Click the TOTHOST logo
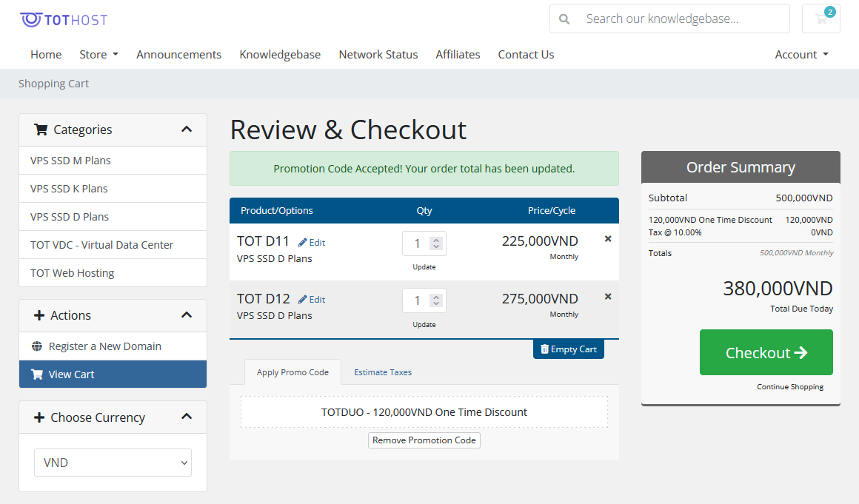This screenshot has width=859, height=504. point(64,19)
